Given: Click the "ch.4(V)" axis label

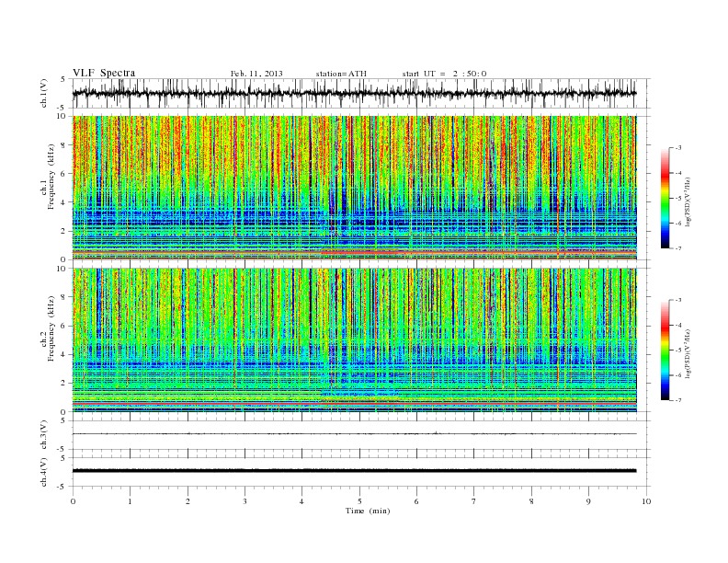Looking at the screenshot, I should tap(44, 473).
